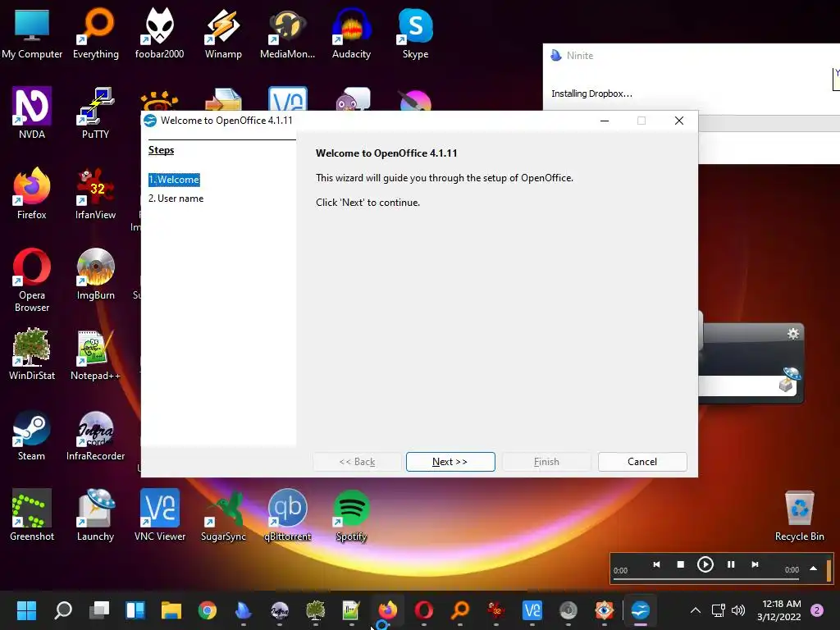Select qBittorrent desktop icon
This screenshot has height=630, width=840.
(288, 515)
